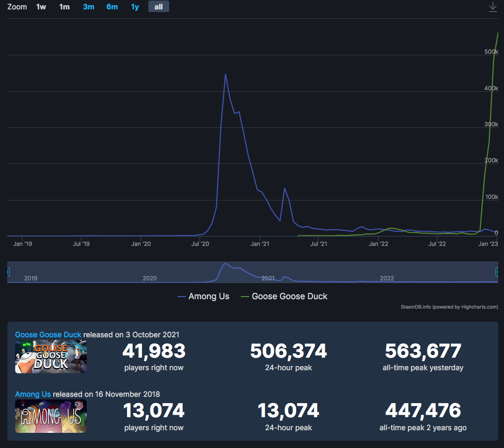The width and height of the screenshot is (504, 448).
Task: Set chart zoom to 3m
Action: [88, 7]
